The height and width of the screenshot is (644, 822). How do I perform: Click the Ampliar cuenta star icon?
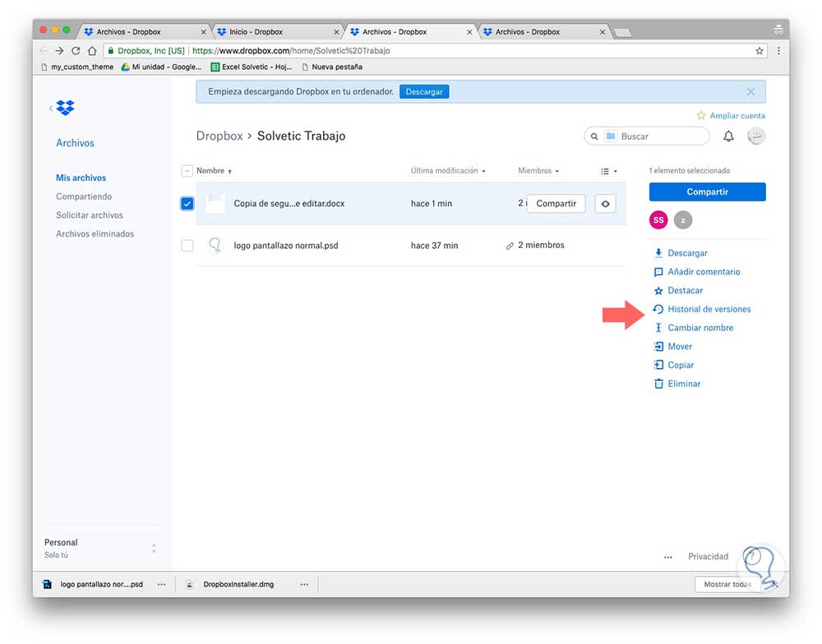pos(701,115)
